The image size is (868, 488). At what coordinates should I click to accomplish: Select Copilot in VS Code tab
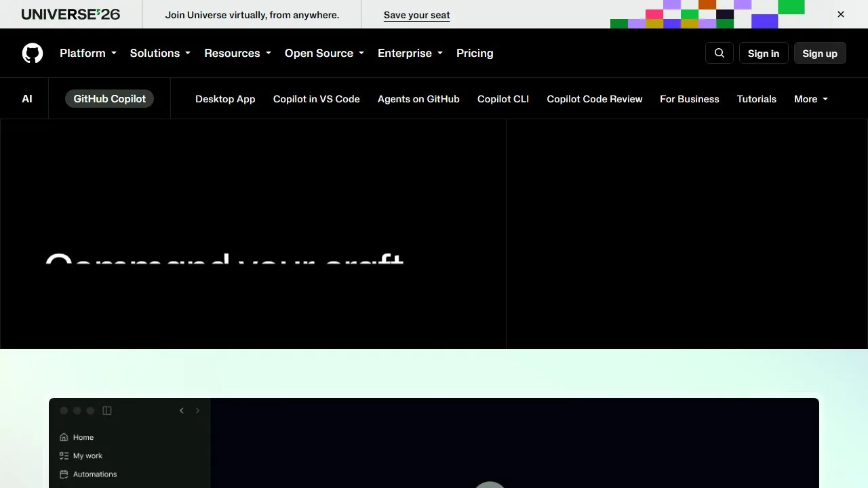tap(317, 99)
